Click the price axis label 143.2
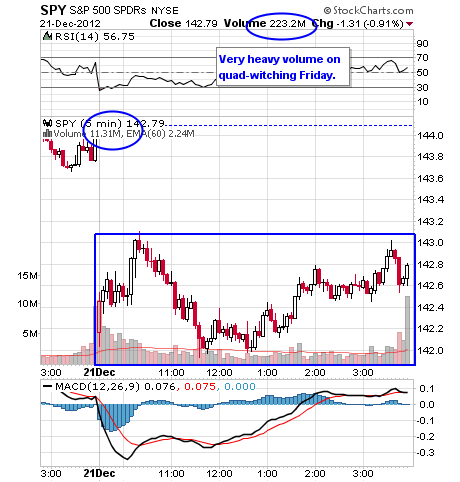Image resolution: width=460 pixels, height=482 pixels. (x=430, y=221)
